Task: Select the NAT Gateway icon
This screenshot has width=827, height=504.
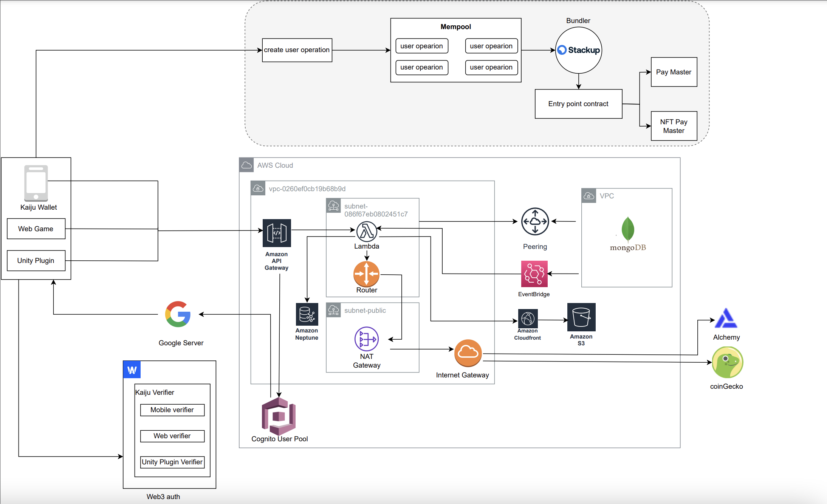Action: pyautogui.click(x=366, y=339)
